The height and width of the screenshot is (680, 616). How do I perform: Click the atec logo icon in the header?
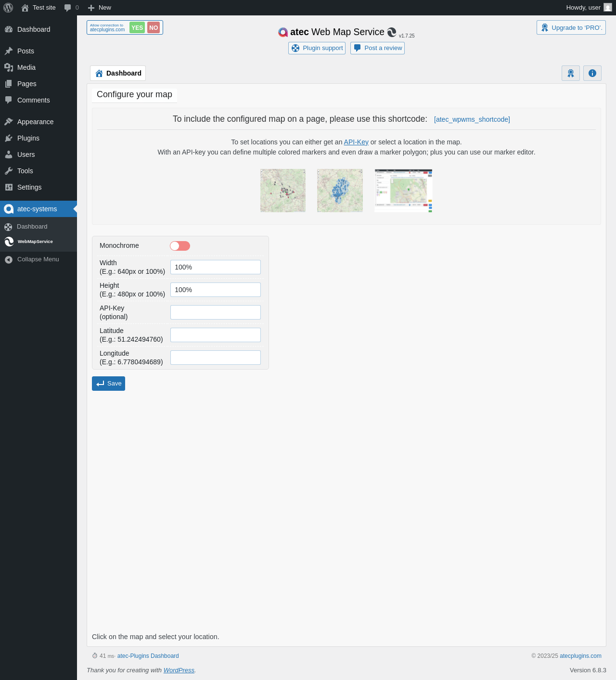(x=283, y=32)
